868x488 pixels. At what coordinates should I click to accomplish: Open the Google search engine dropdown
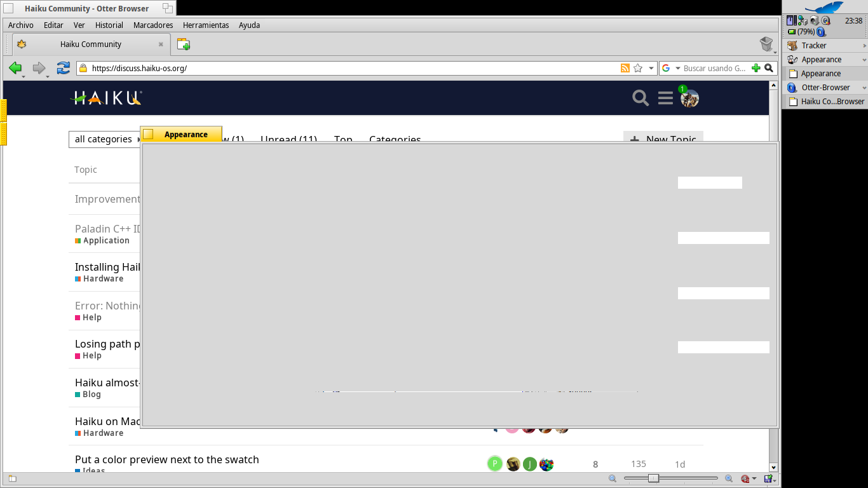[x=677, y=68]
